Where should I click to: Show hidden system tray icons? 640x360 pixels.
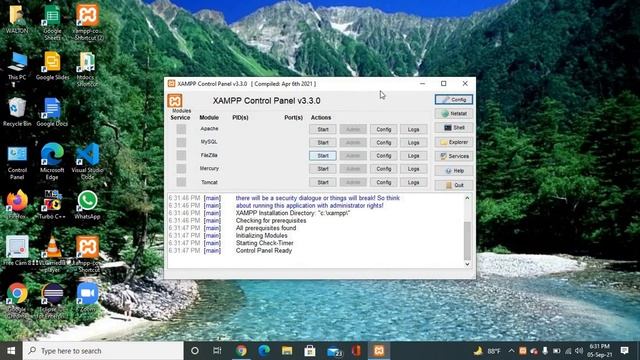[511, 351]
